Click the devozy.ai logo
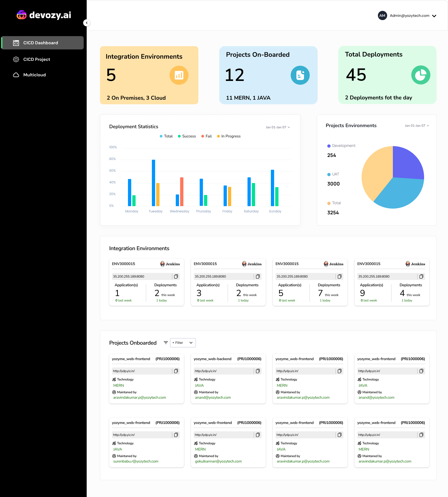This screenshot has height=497, width=448. point(44,15)
